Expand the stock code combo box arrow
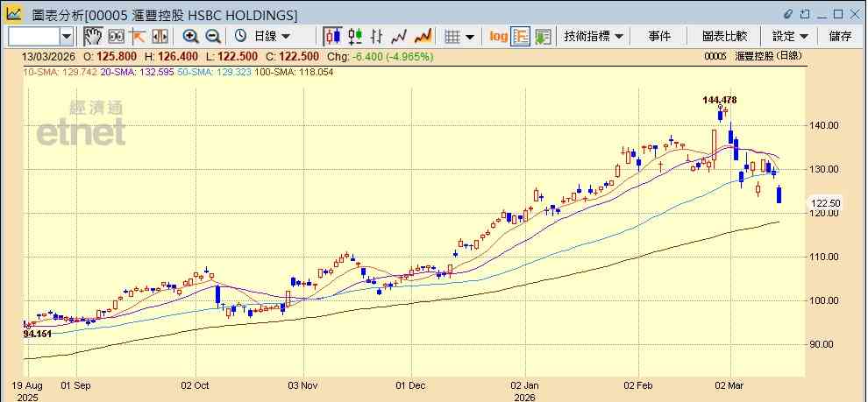 tap(67, 37)
